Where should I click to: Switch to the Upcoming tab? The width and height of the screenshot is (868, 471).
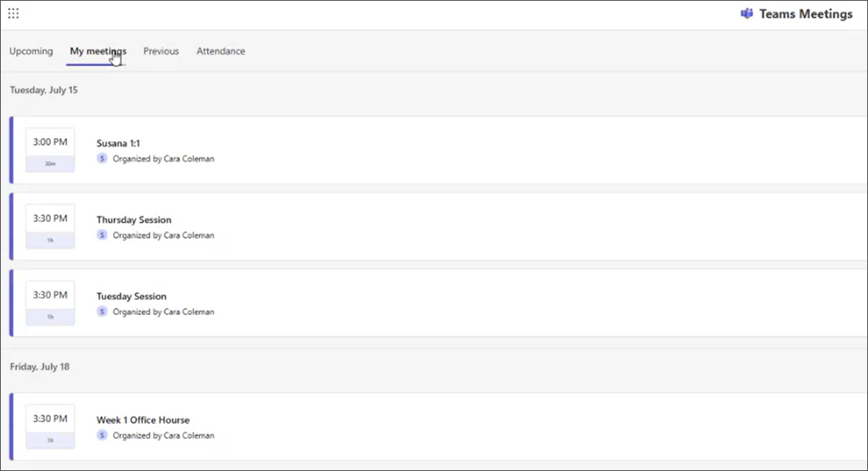[x=31, y=51]
